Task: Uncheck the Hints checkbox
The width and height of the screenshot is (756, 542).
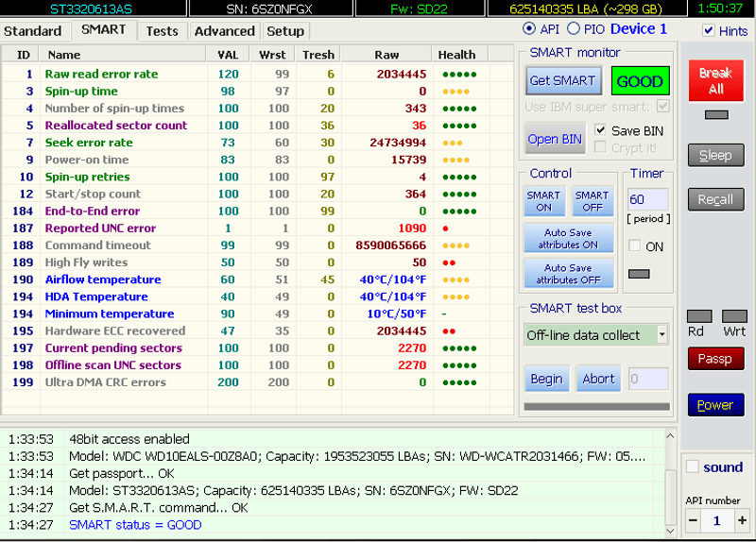Action: 709,30
